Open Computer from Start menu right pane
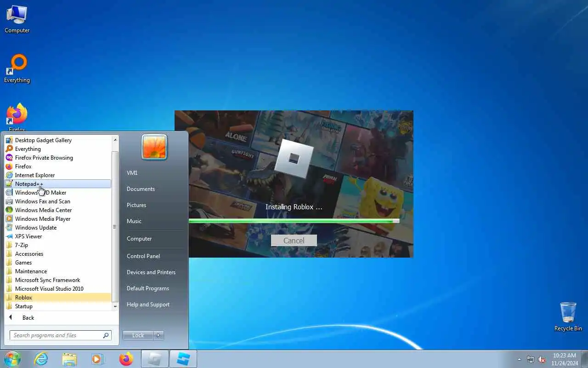588x368 pixels. [139, 238]
